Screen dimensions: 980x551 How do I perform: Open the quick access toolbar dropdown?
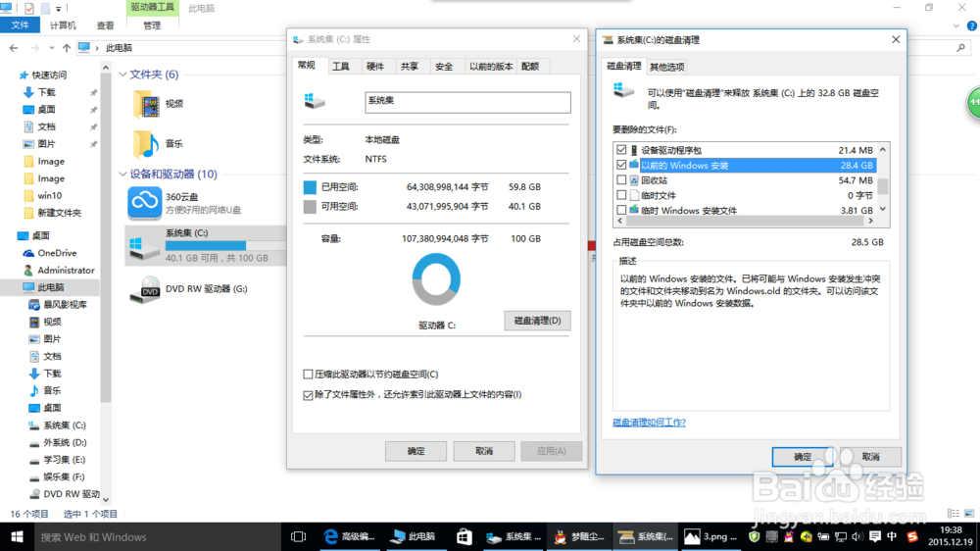(x=59, y=9)
